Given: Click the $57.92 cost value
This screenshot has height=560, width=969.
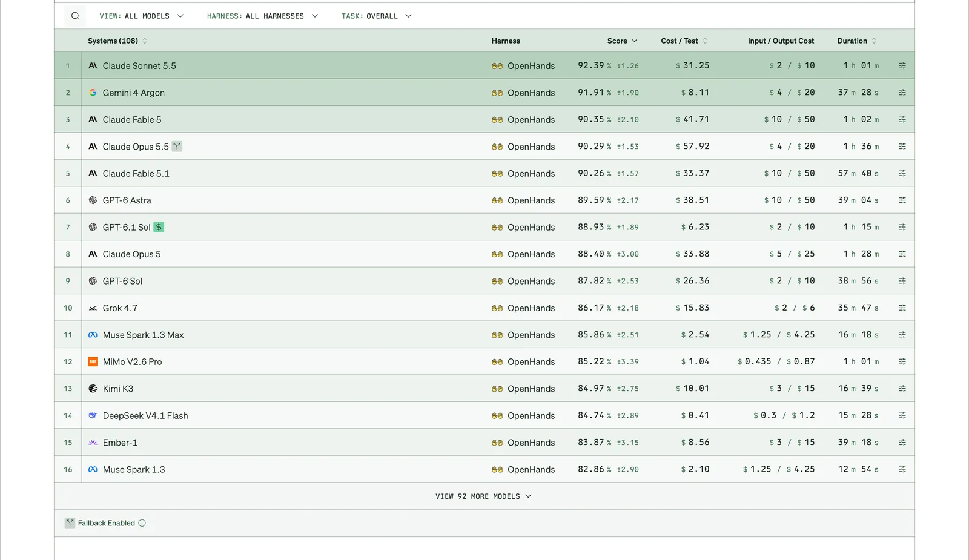Looking at the screenshot, I should [x=692, y=147].
